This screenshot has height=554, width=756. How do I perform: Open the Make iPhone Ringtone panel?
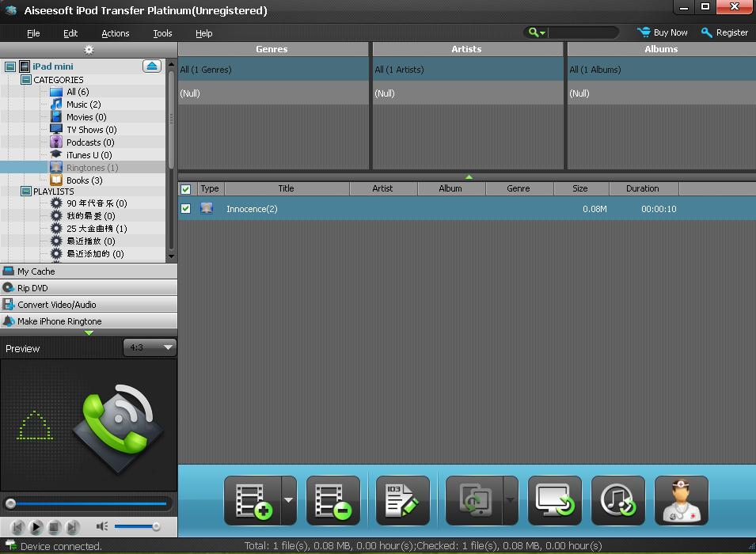[x=89, y=321]
